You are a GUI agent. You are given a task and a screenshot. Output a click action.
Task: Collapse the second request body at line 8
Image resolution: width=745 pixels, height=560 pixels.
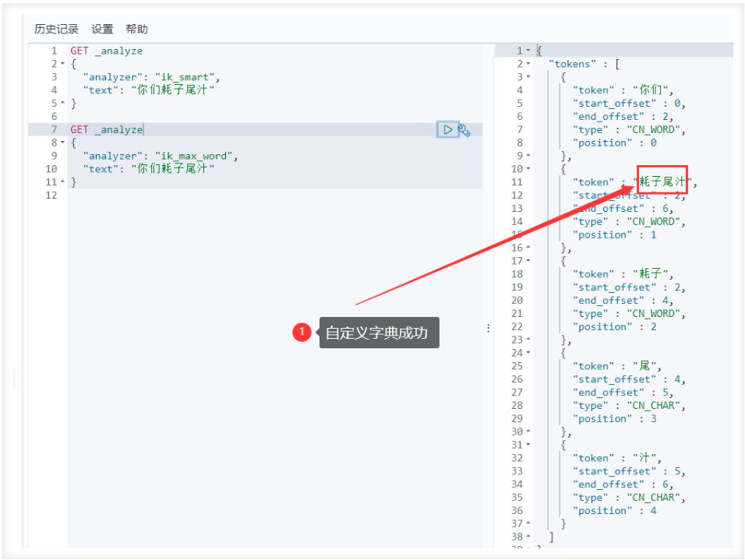62,143
